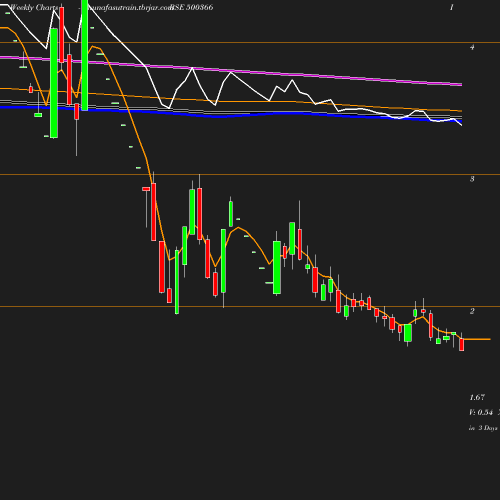The width and height of the screenshot is (500, 500).
Task: Click the price axis label "4"
Action: point(472,47)
